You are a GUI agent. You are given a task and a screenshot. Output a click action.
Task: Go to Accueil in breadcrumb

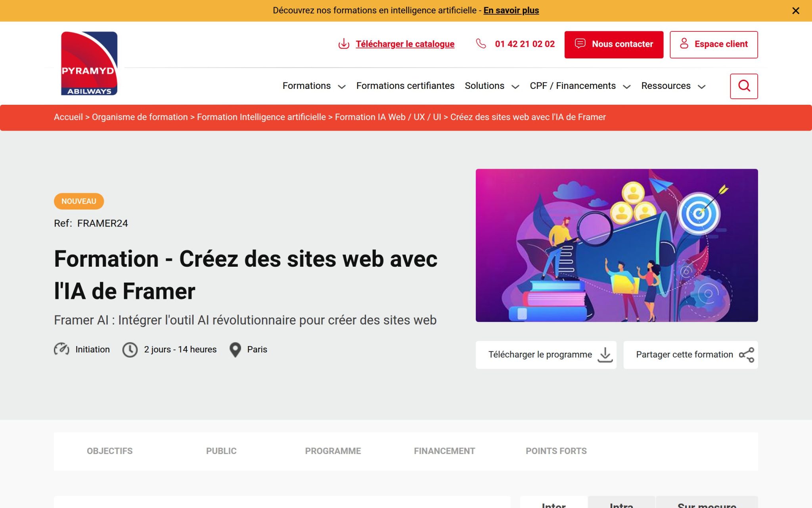[68, 117]
